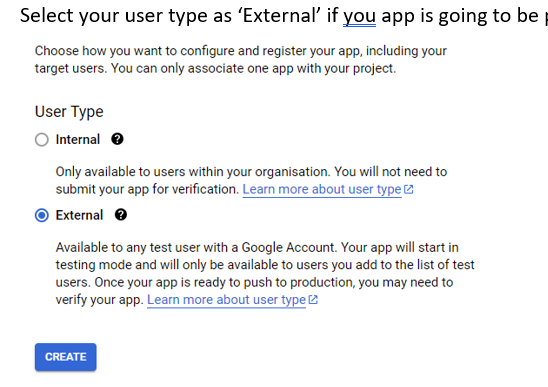Open the help icon beside Internal
Viewport: 548px width, 387px height.
(117, 139)
